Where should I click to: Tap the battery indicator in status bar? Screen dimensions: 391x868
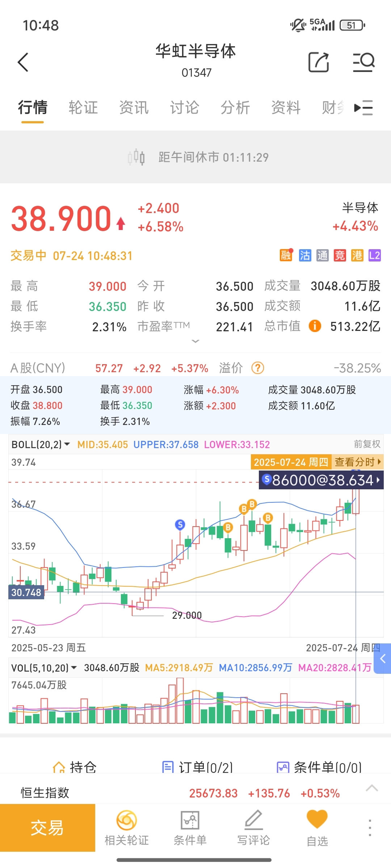352,25
